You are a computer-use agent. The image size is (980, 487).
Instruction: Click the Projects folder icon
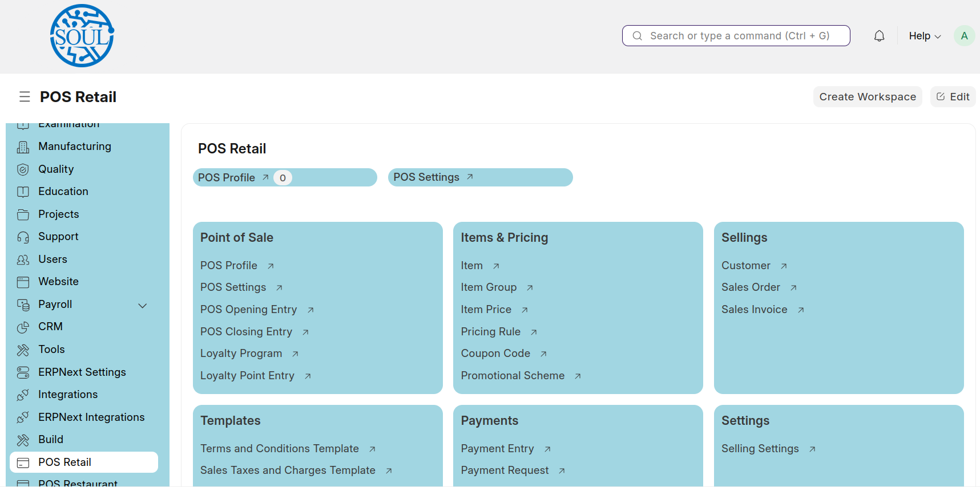(x=23, y=214)
